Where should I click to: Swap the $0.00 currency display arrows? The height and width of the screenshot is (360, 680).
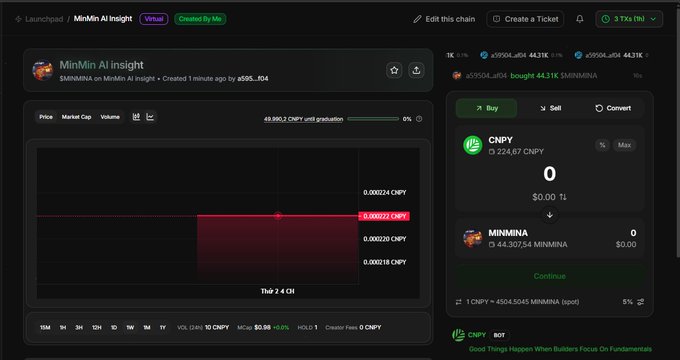563,197
